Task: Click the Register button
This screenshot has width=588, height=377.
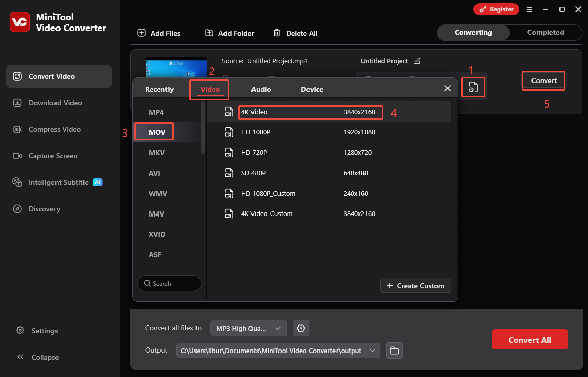Action: (496, 9)
